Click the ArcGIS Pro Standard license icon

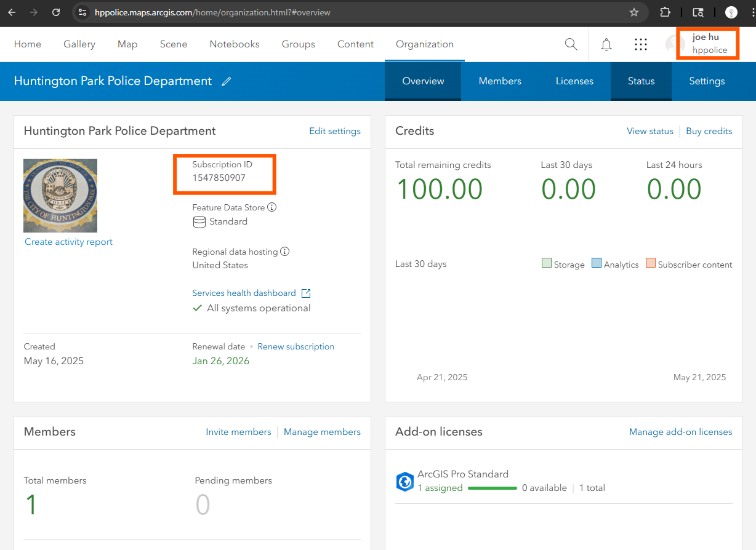[404, 481]
